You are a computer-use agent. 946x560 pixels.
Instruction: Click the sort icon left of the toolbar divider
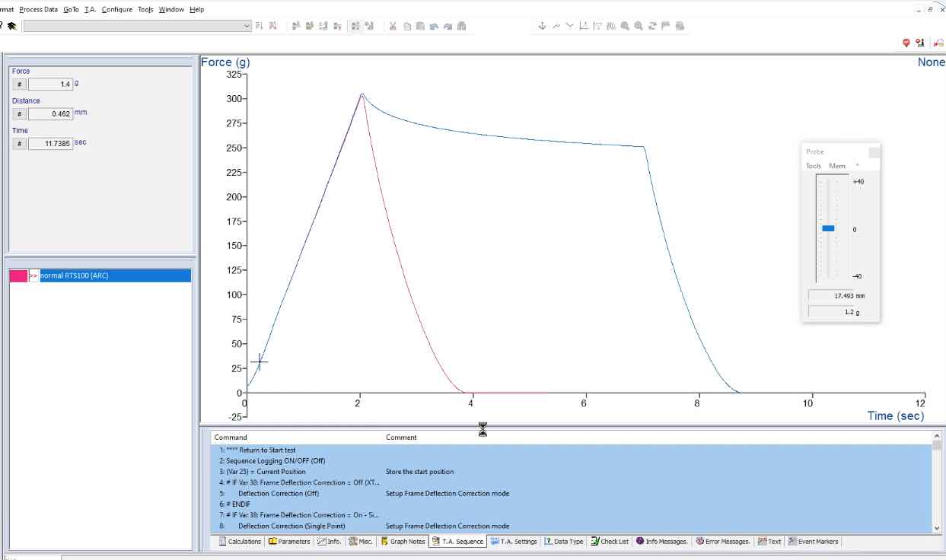[273, 25]
